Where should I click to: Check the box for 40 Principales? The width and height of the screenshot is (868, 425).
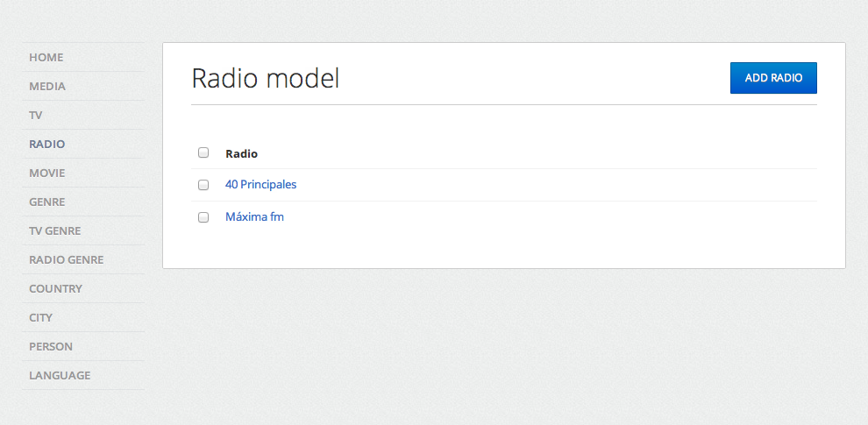tap(203, 185)
